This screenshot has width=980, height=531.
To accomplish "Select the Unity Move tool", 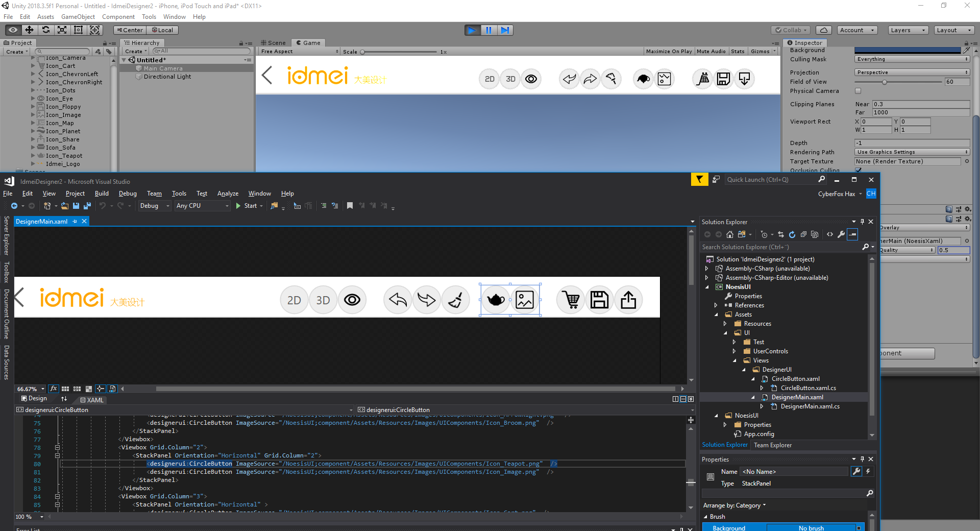I will 30,30.
